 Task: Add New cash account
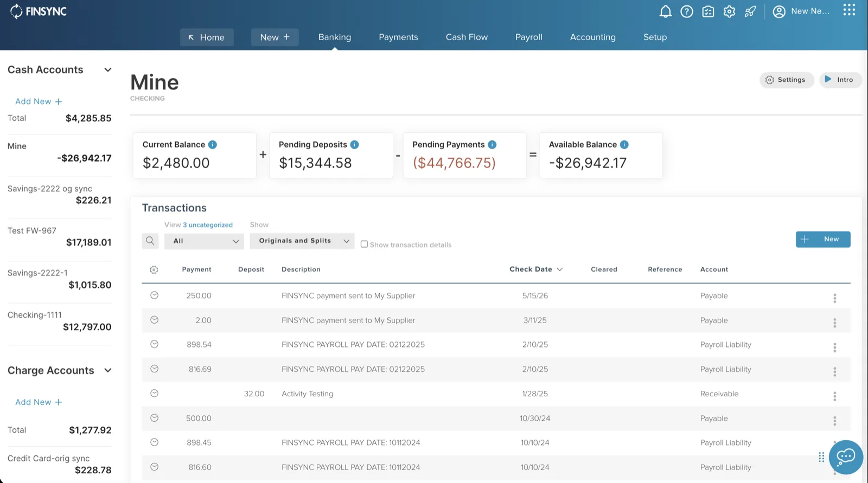coord(39,101)
